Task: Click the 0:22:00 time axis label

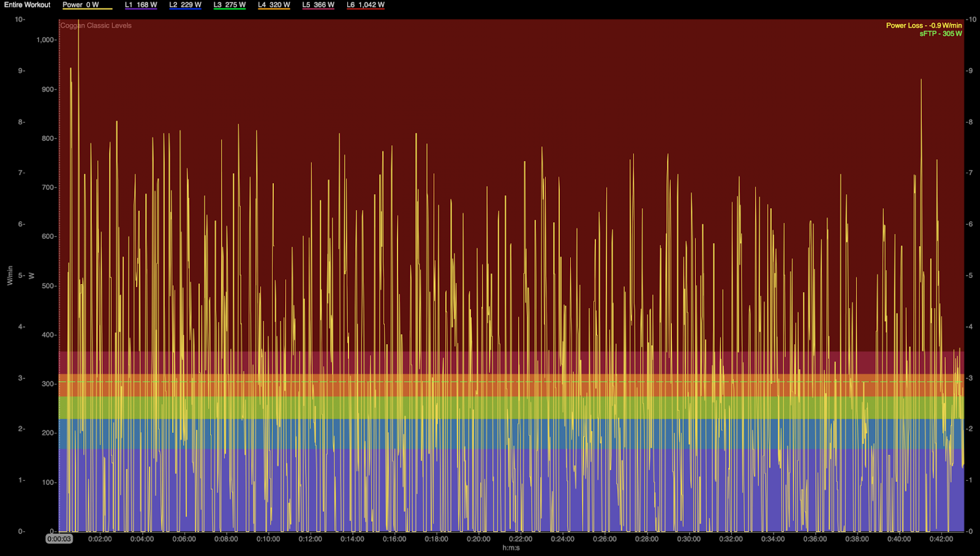Action: [x=521, y=539]
